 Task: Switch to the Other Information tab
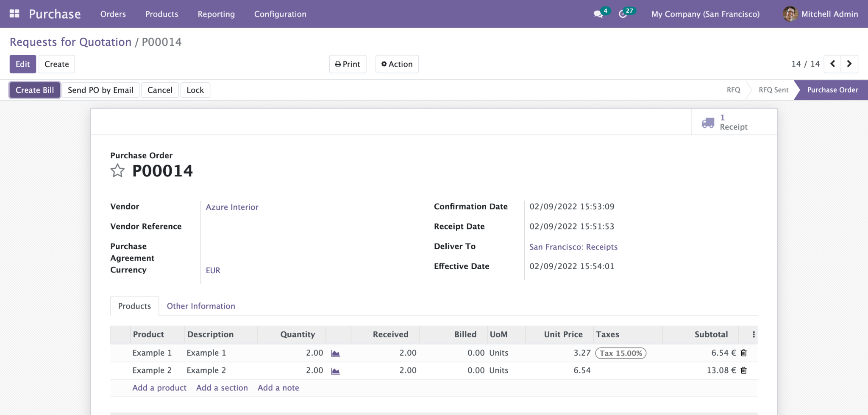pos(200,306)
